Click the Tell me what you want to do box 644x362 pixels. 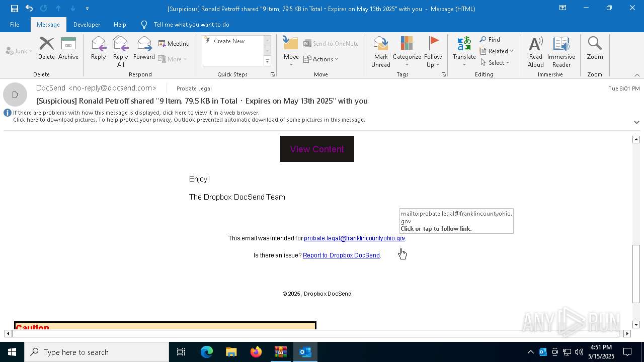coord(191,25)
